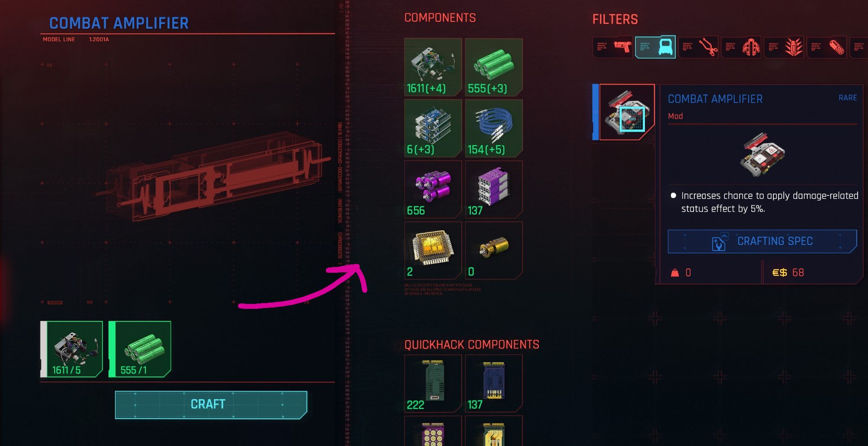Select the melee weapons filter

point(698,47)
